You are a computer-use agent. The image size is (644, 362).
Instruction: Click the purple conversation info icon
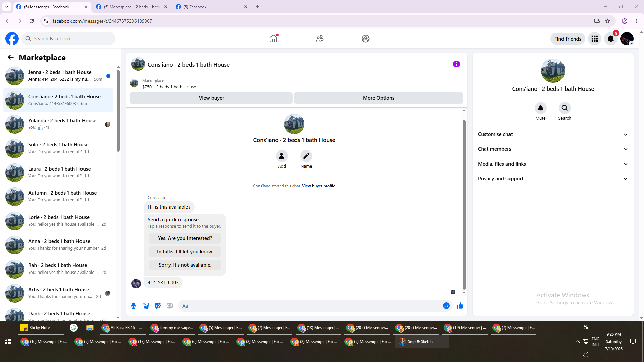(456, 64)
